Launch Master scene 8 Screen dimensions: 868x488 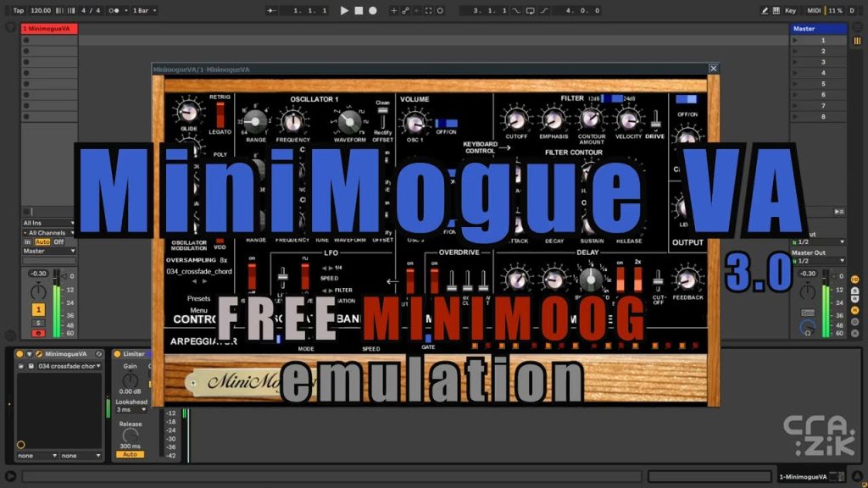pyautogui.click(x=795, y=117)
